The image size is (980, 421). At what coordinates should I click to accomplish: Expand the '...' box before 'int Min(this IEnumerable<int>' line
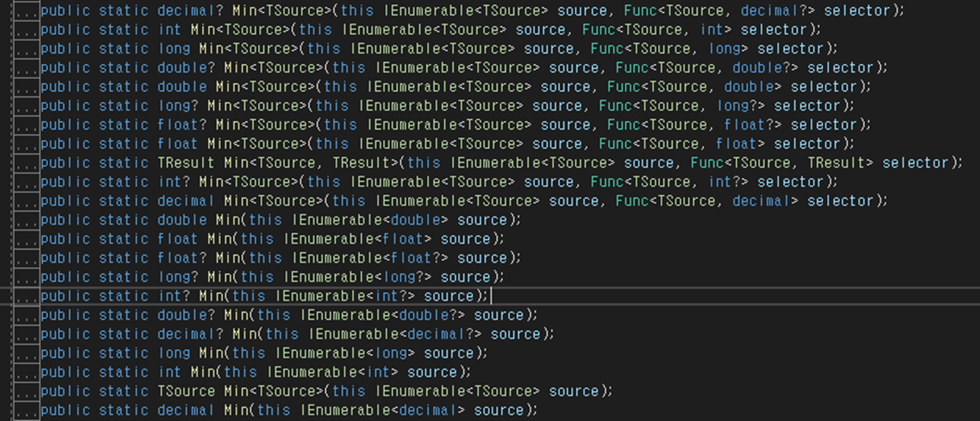pyautogui.click(x=27, y=373)
